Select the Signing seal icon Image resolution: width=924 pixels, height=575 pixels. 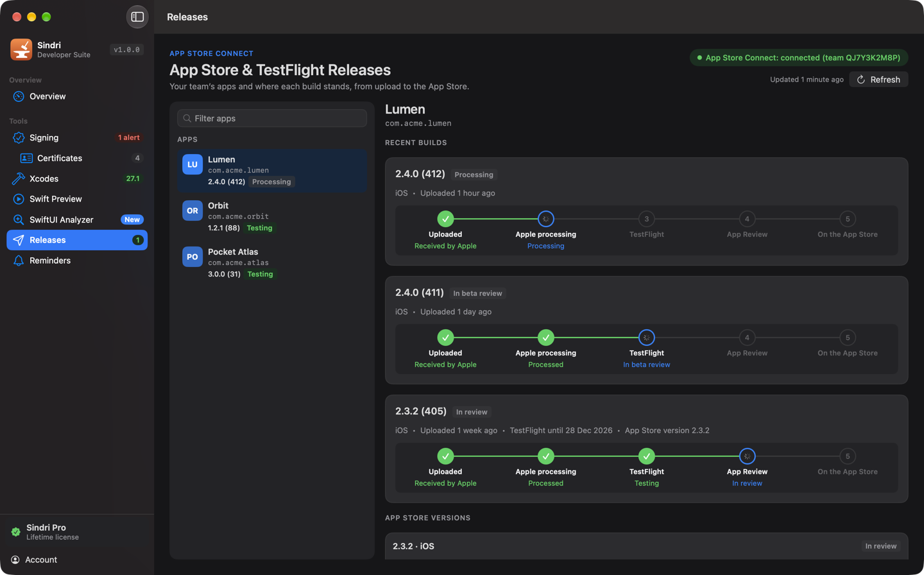pos(19,137)
